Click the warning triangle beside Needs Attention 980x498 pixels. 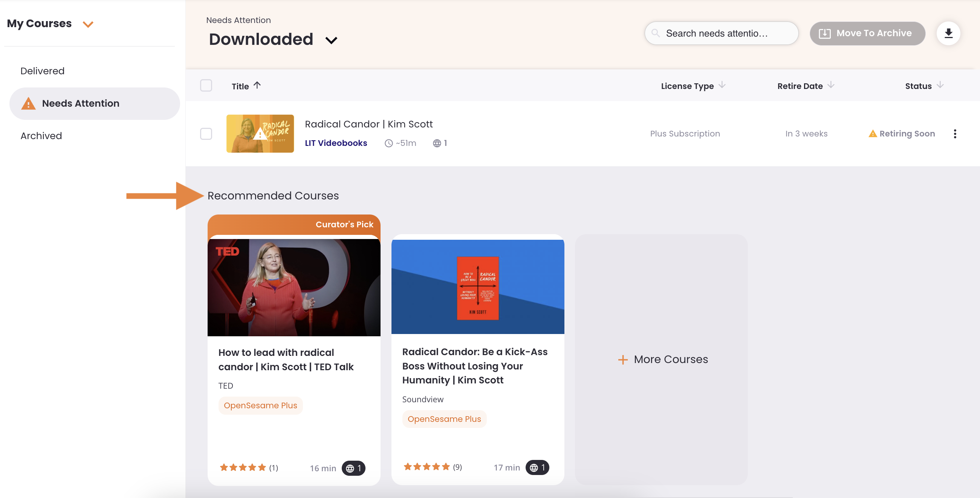[28, 103]
